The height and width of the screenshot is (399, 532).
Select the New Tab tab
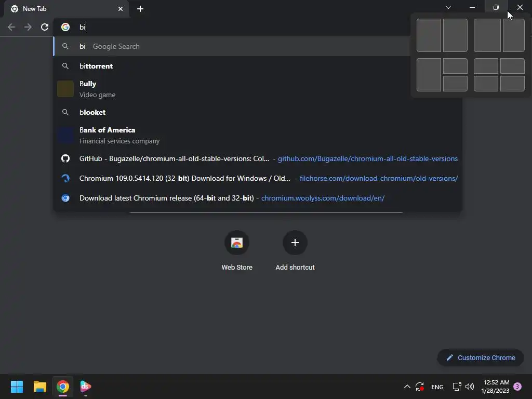[66, 9]
